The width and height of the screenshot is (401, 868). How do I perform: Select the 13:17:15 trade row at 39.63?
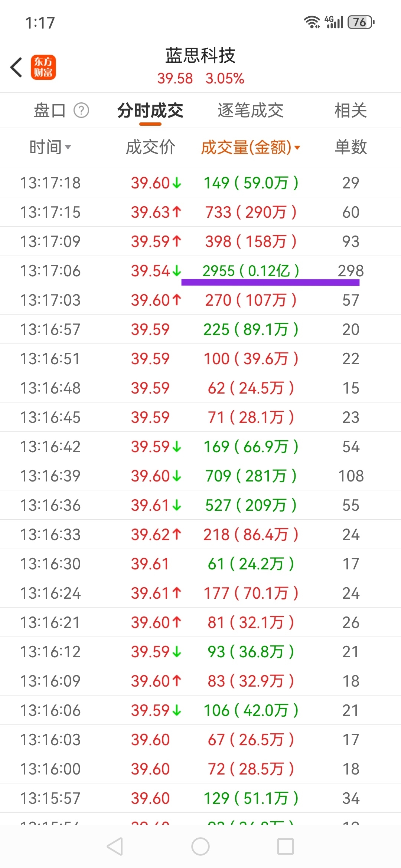pyautogui.click(x=200, y=212)
